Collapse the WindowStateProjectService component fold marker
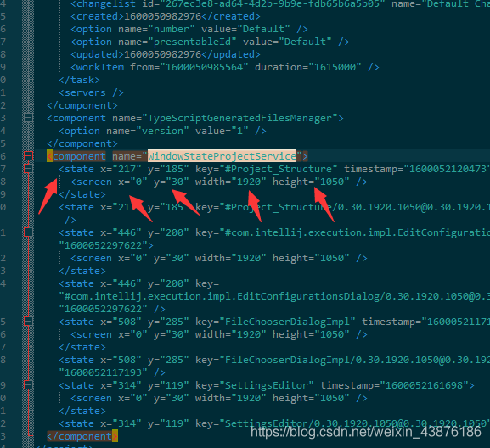The height and width of the screenshot is (448, 490). 28,156
